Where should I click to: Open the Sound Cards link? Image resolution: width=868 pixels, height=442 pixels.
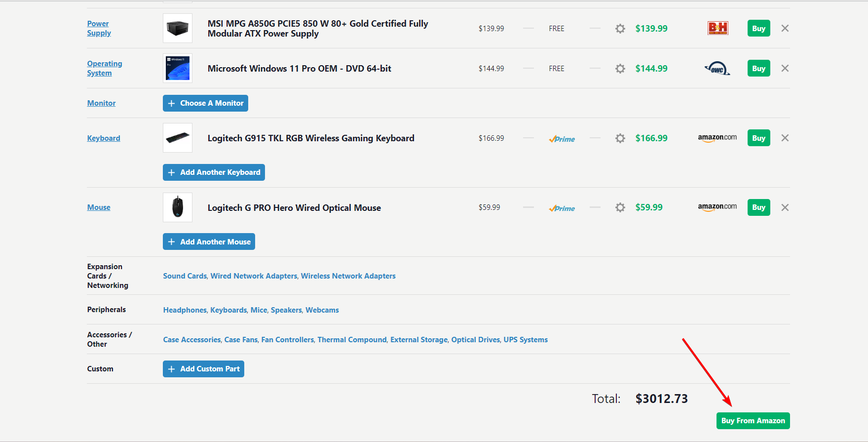click(185, 276)
